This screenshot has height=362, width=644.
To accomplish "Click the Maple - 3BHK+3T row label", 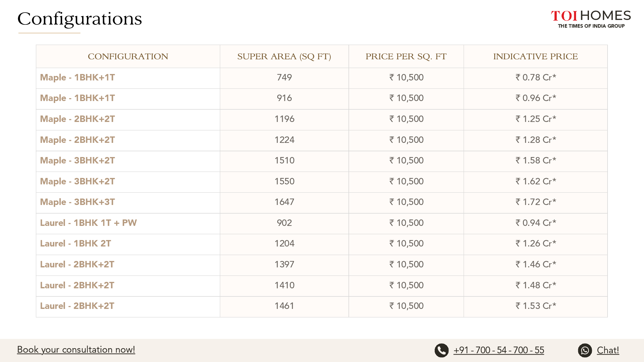I will point(77,202).
